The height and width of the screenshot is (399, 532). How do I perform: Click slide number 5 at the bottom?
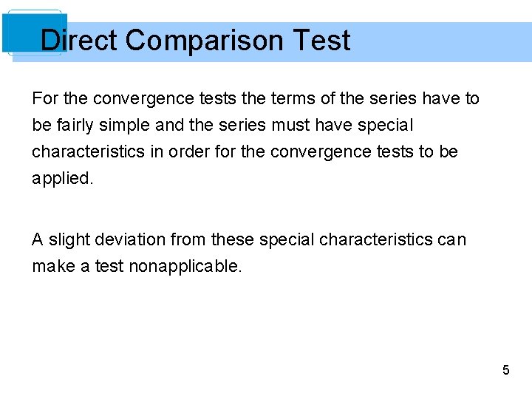click(505, 370)
